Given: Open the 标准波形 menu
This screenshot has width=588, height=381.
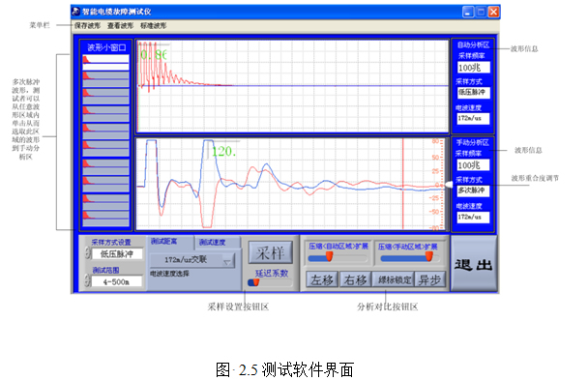Looking at the screenshot, I should pos(154,25).
